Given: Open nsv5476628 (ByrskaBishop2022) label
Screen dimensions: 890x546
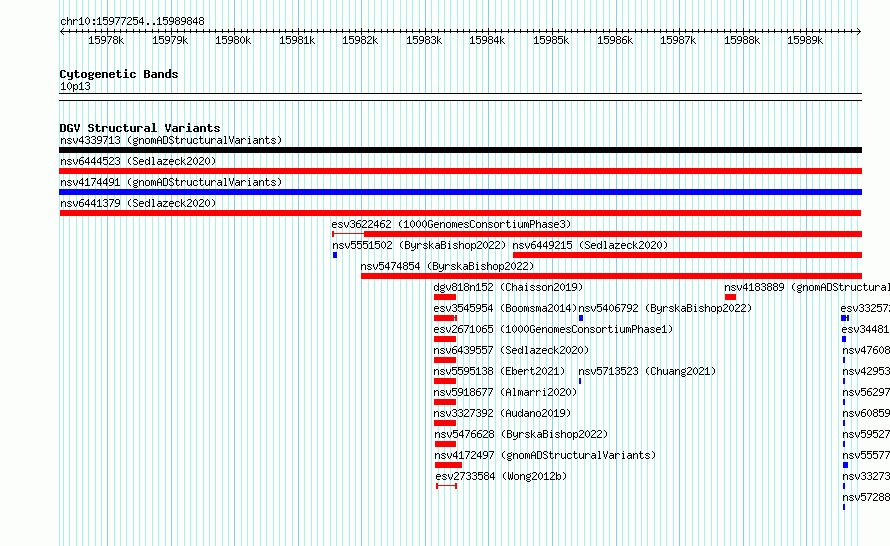Looking at the screenshot, I should (521, 434).
